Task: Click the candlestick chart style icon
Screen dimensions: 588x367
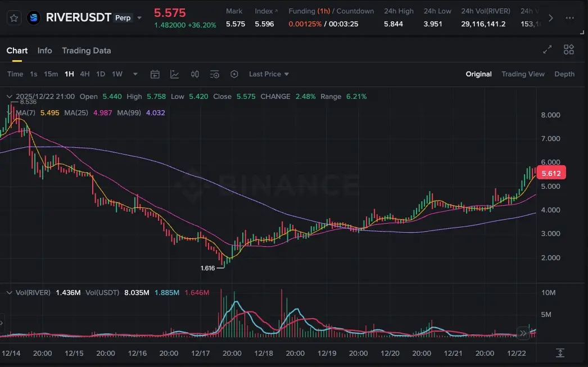Action: [x=195, y=74]
